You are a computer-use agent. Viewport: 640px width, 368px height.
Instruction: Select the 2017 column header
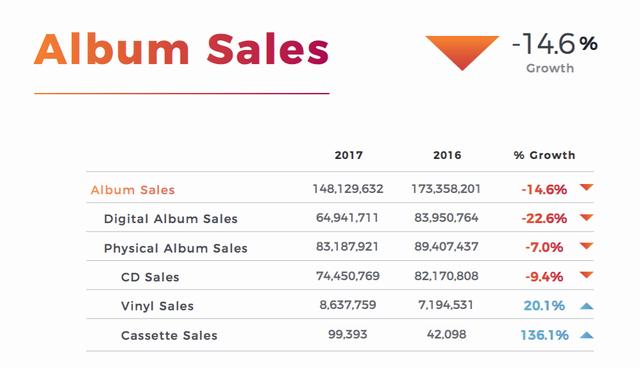pos(349,155)
